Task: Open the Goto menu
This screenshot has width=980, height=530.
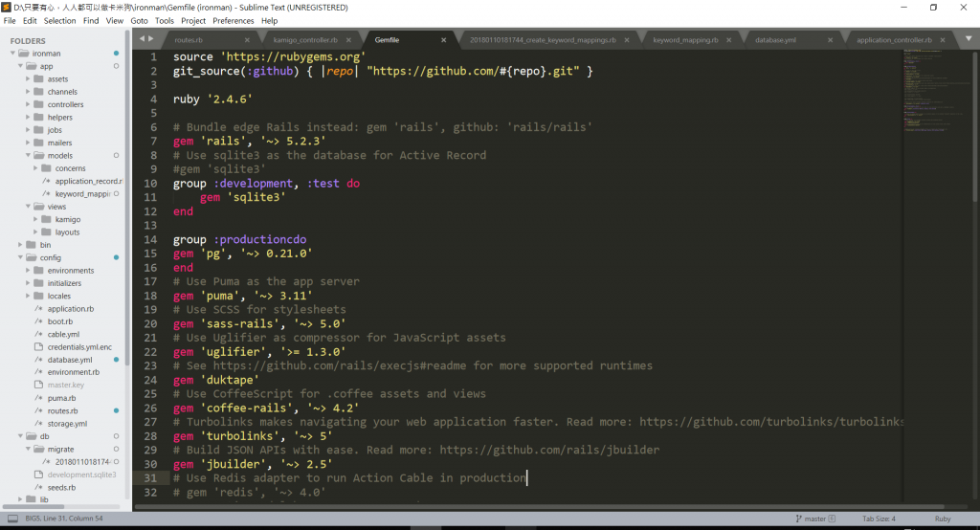Action: [139, 21]
